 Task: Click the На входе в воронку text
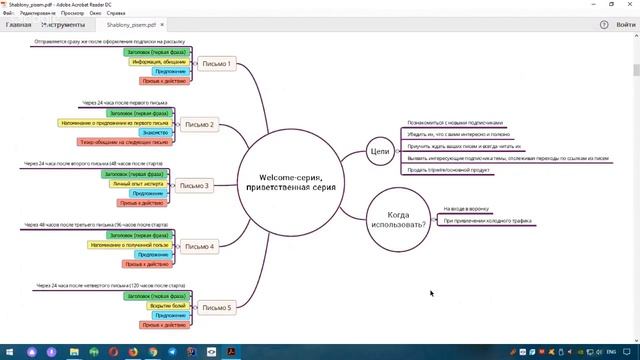click(466, 209)
